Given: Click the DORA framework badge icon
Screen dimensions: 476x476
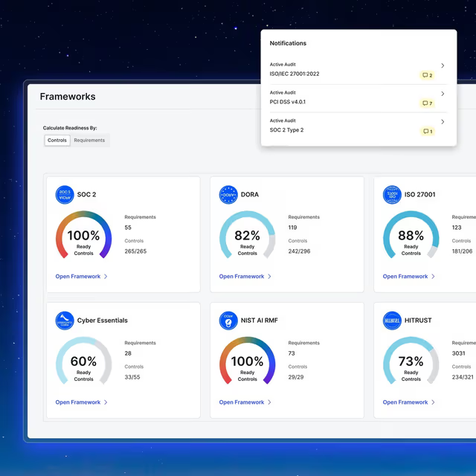Looking at the screenshot, I should pos(228,195).
